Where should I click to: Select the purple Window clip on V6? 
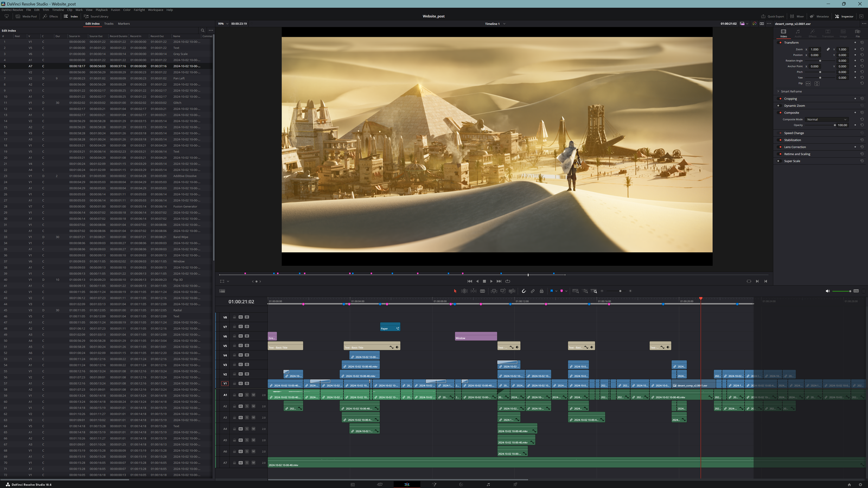pyautogui.click(x=476, y=336)
